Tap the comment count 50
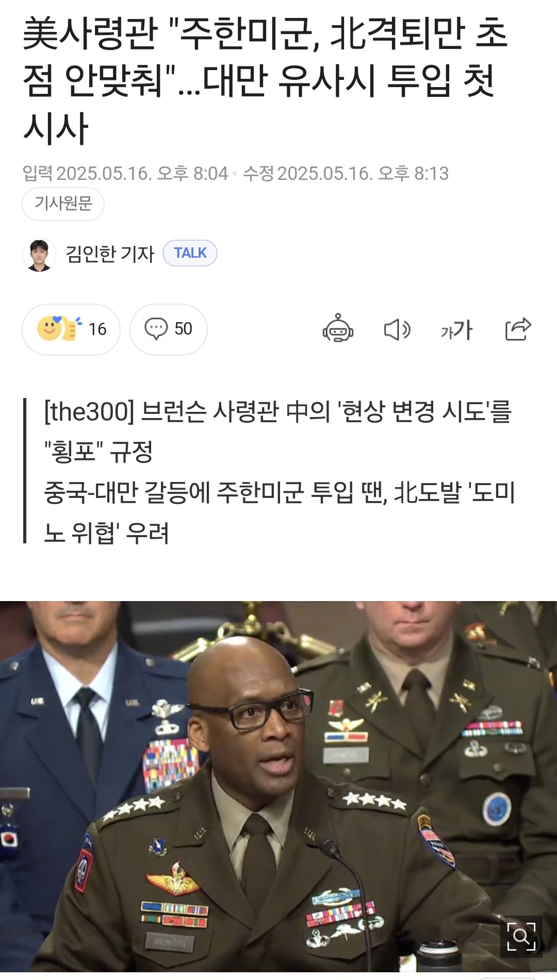 [183, 329]
